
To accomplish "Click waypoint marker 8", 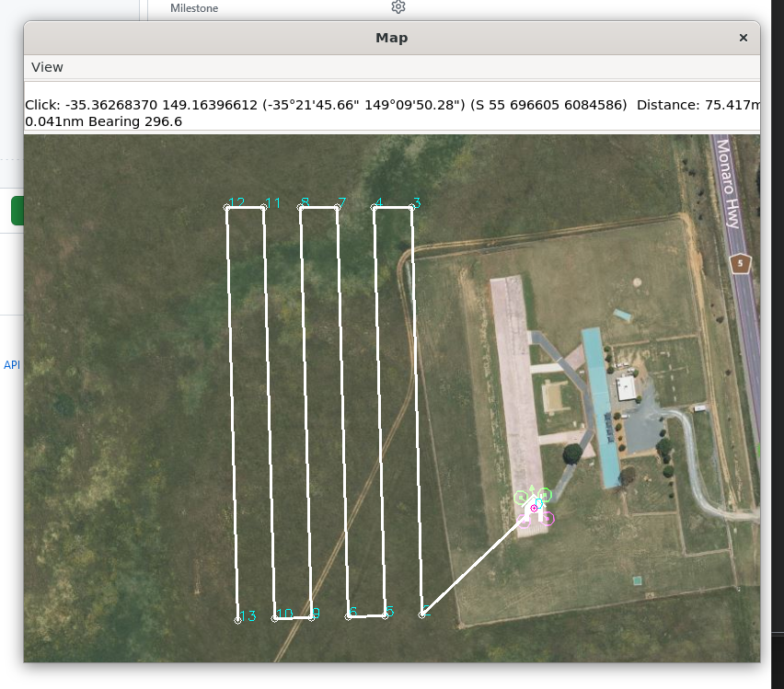I will (301, 209).
